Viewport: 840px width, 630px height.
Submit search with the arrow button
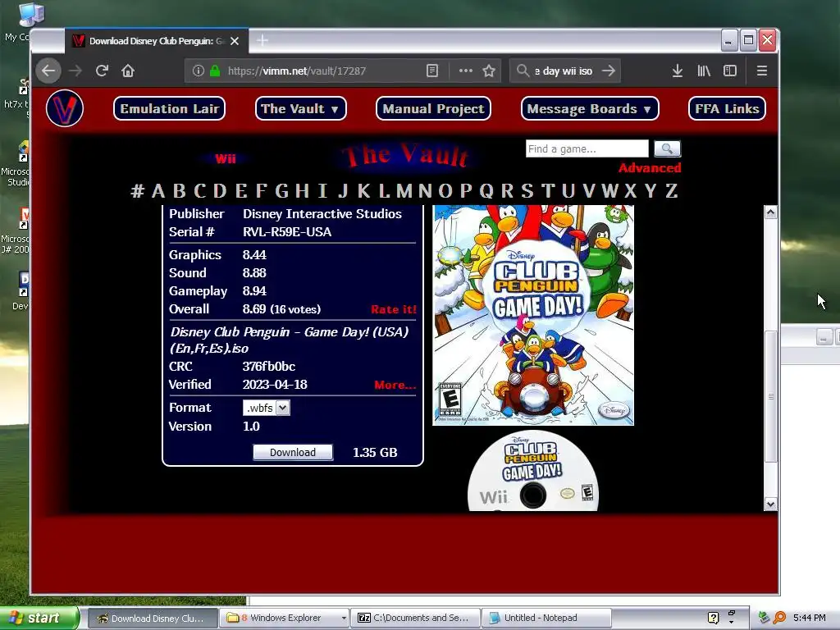[609, 71]
